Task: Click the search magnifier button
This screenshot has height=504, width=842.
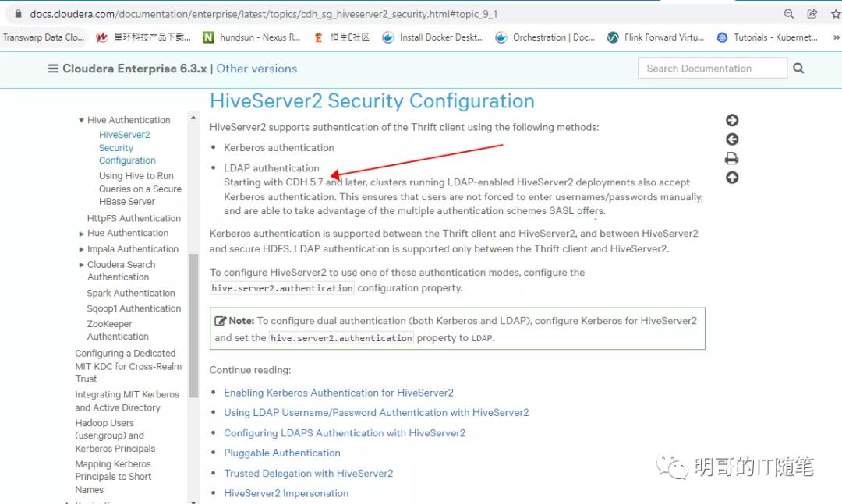Action: click(798, 69)
